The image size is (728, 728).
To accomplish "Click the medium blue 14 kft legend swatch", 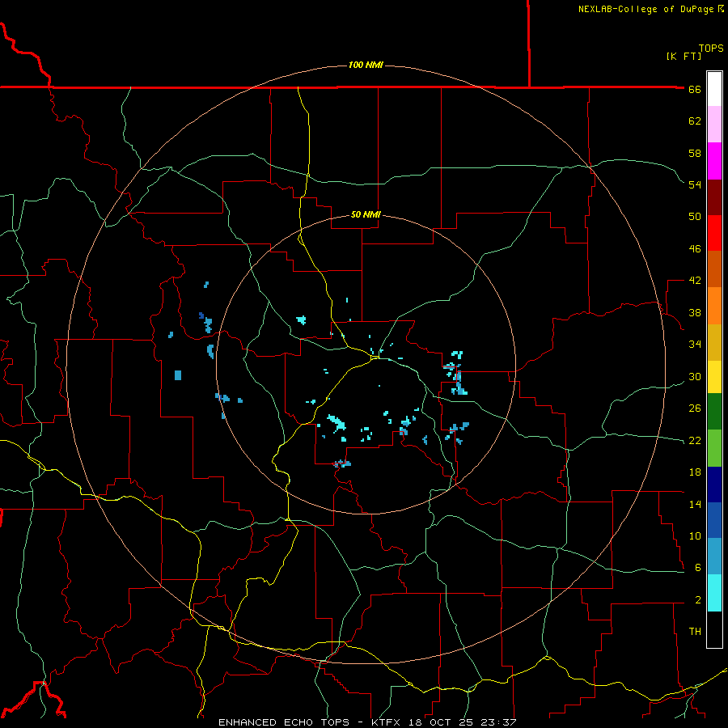I will [714, 520].
